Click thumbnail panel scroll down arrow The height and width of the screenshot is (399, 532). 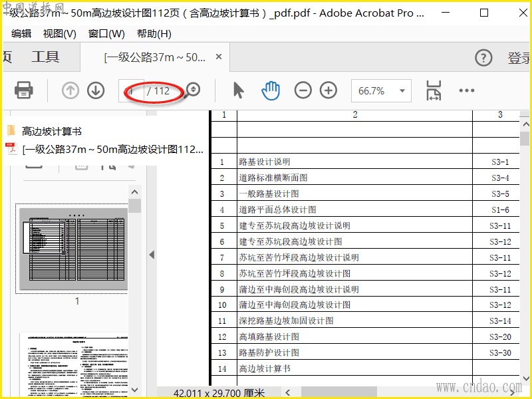click(135, 390)
